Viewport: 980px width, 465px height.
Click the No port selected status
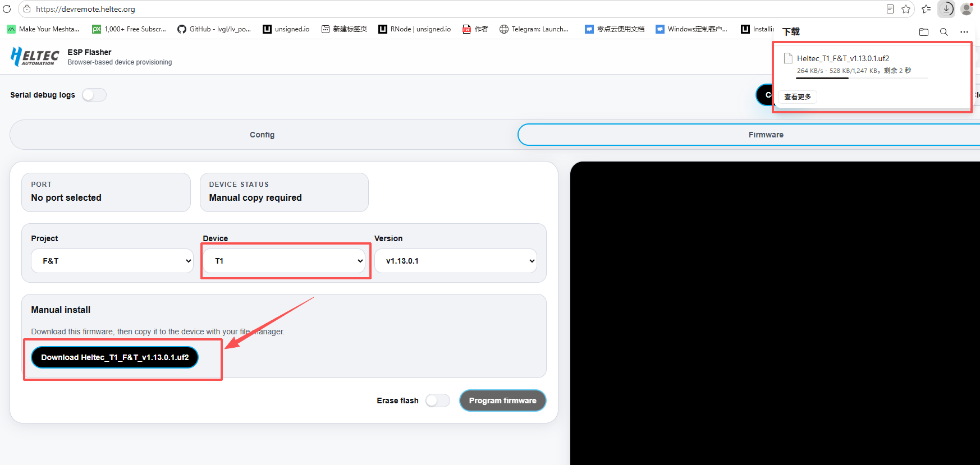66,197
